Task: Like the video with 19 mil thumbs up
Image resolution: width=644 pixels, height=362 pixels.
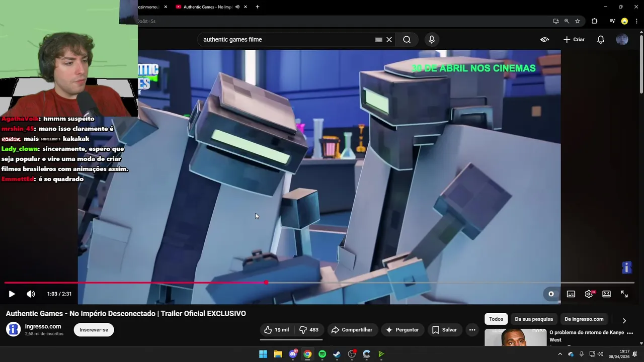Action: [x=276, y=330]
